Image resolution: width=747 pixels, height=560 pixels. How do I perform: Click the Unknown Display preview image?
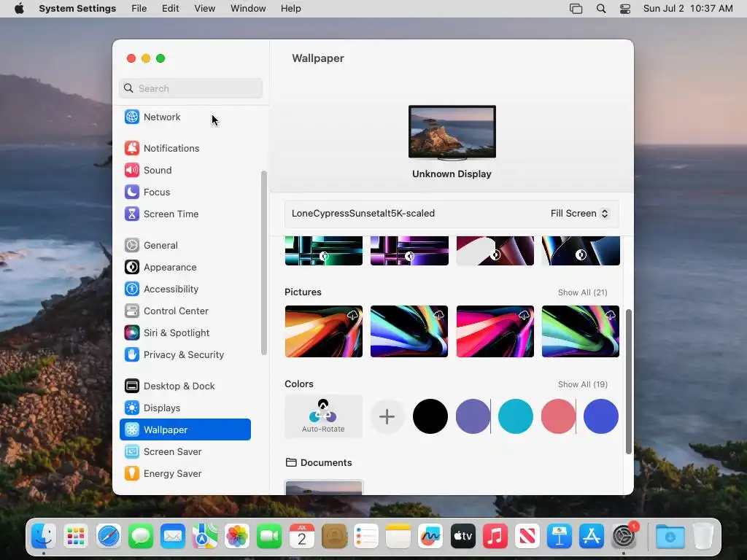452,132
